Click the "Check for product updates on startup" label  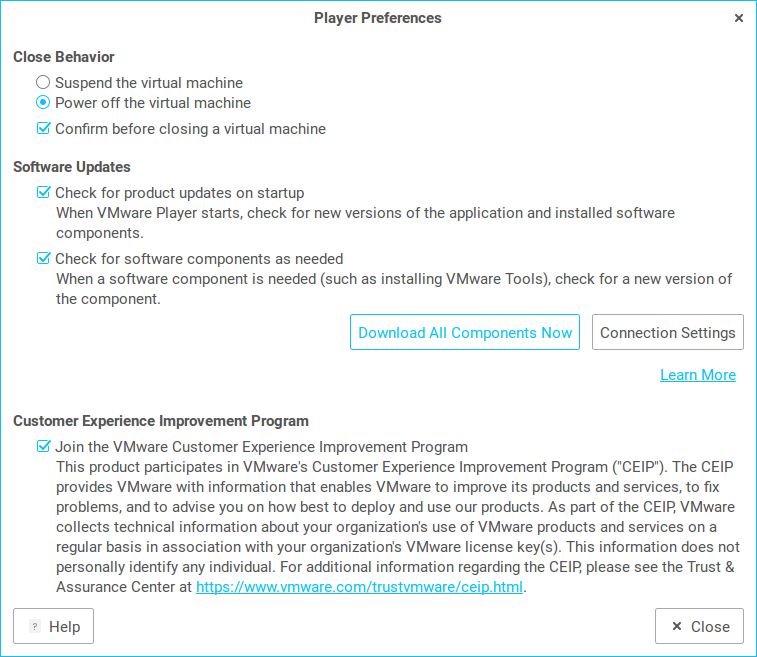tap(180, 193)
